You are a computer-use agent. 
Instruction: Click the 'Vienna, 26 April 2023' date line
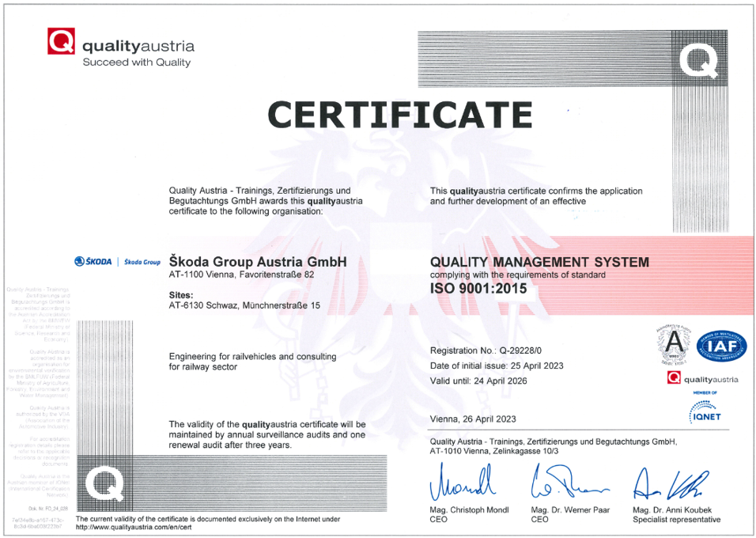point(473,419)
